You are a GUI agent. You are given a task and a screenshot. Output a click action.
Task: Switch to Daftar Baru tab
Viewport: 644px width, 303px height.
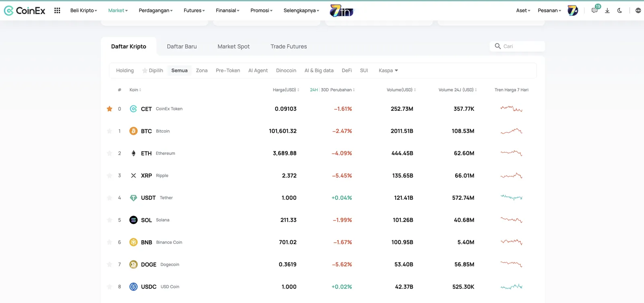182,46
